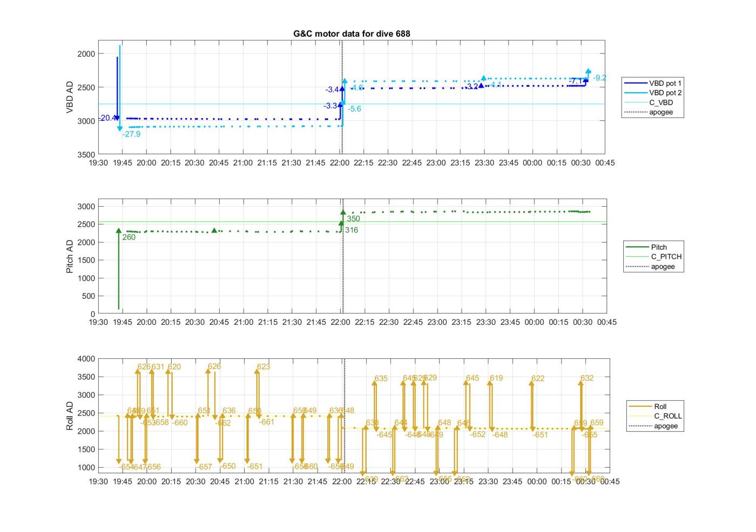Screen dimensions: 756x532
Task: Click the '623' roll data label
Action: click(x=264, y=367)
